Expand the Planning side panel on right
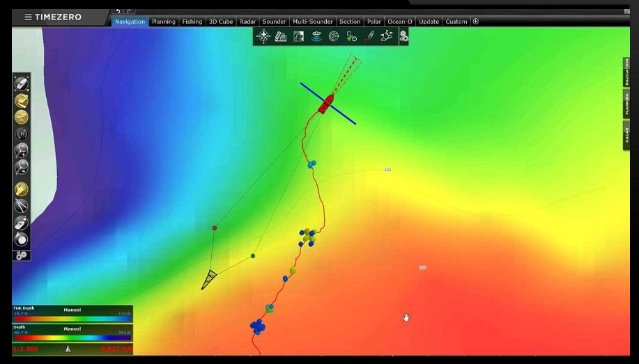The image size is (639, 364). pyautogui.click(x=626, y=104)
